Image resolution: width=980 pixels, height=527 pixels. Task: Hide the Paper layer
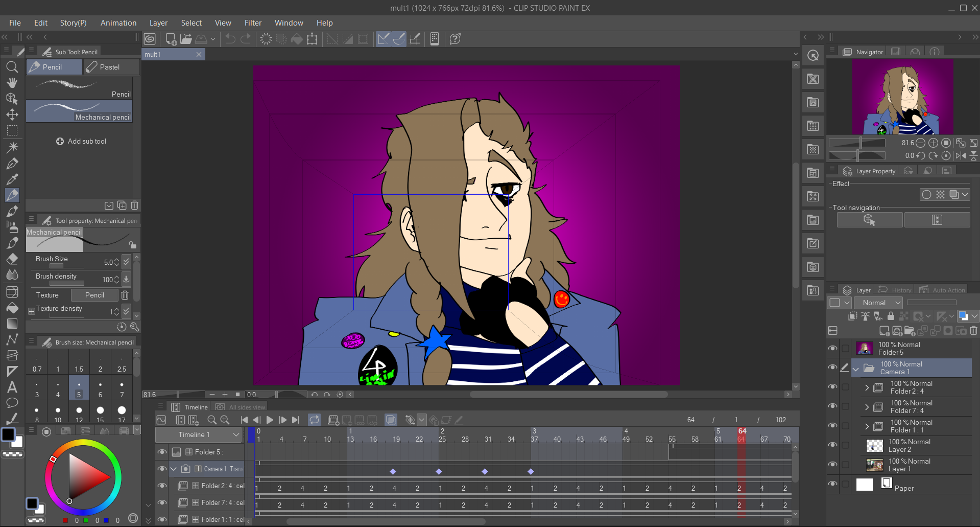(832, 484)
